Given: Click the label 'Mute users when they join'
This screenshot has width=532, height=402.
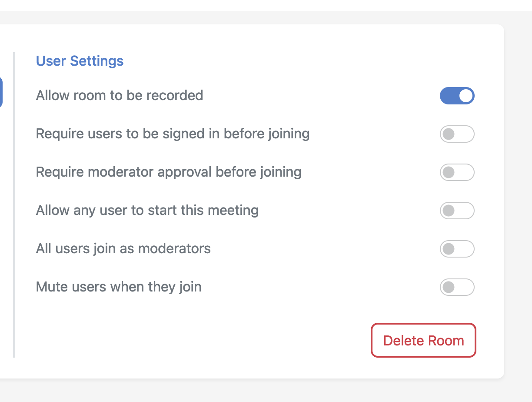Looking at the screenshot, I should 118,287.
